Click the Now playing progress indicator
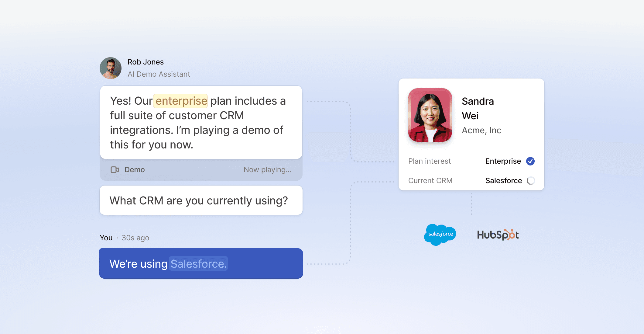This screenshot has height=334, width=644. tap(267, 170)
